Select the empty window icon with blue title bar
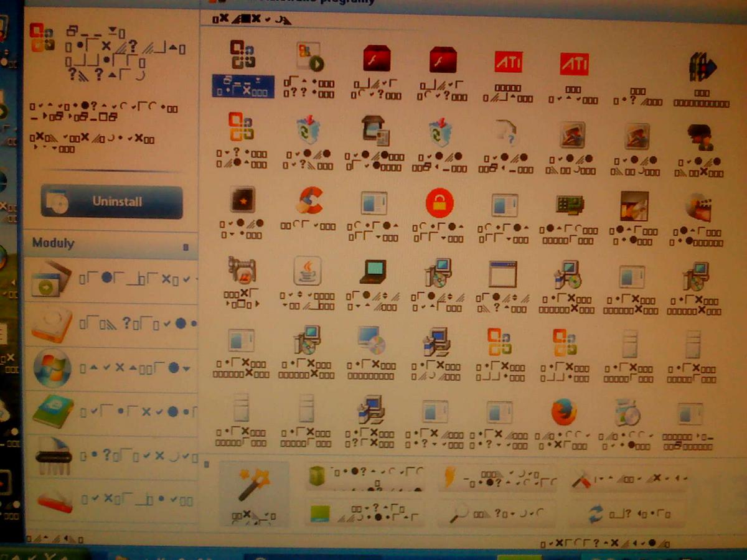This screenshot has width=747, height=560. [502, 274]
